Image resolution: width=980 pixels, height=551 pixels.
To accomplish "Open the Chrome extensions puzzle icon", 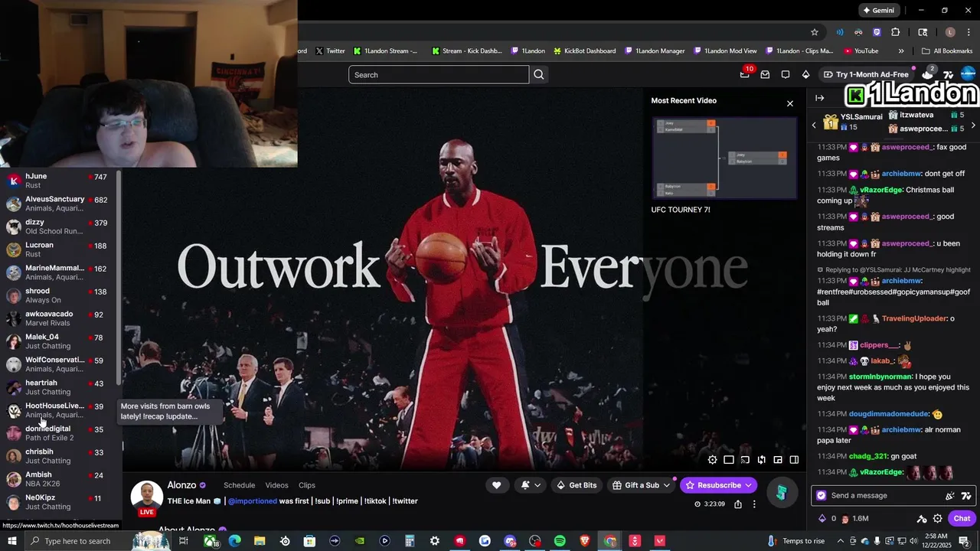I will pyautogui.click(x=896, y=32).
